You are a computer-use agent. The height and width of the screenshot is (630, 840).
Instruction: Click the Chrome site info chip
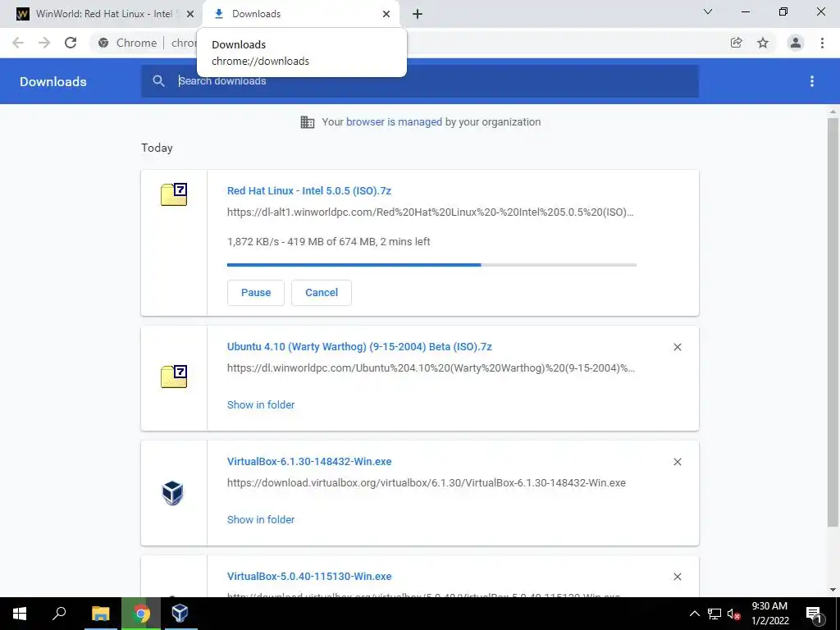(x=128, y=43)
